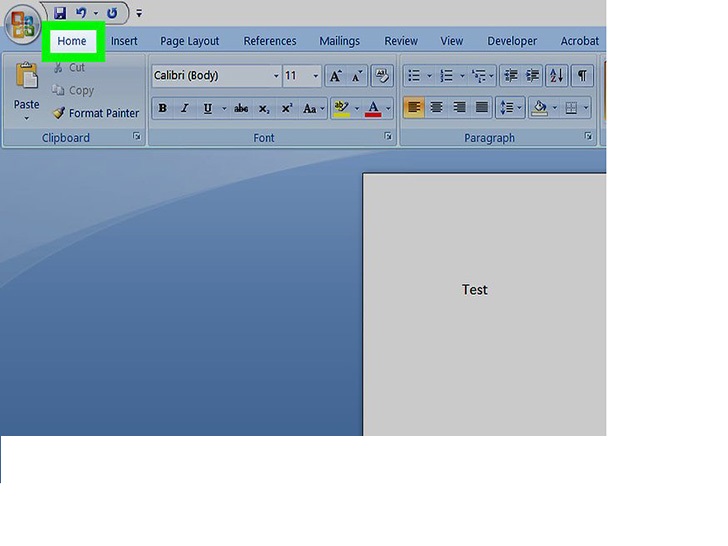Clear formatting from selection
This screenshot has width=728, height=546.
(382, 76)
